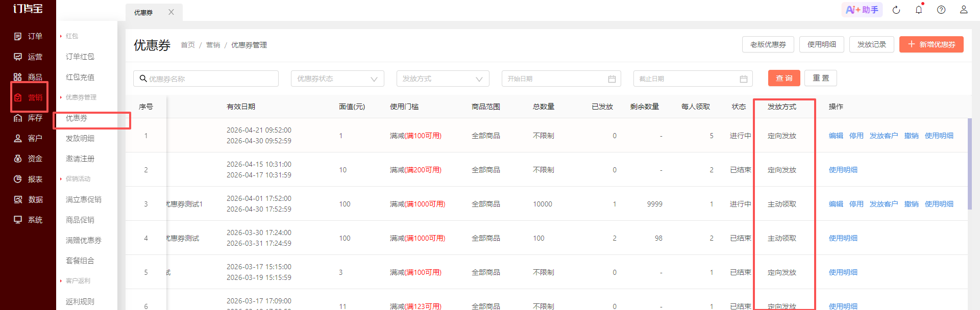
Task: Focus the 开始日期 date field
Action: [561, 79]
